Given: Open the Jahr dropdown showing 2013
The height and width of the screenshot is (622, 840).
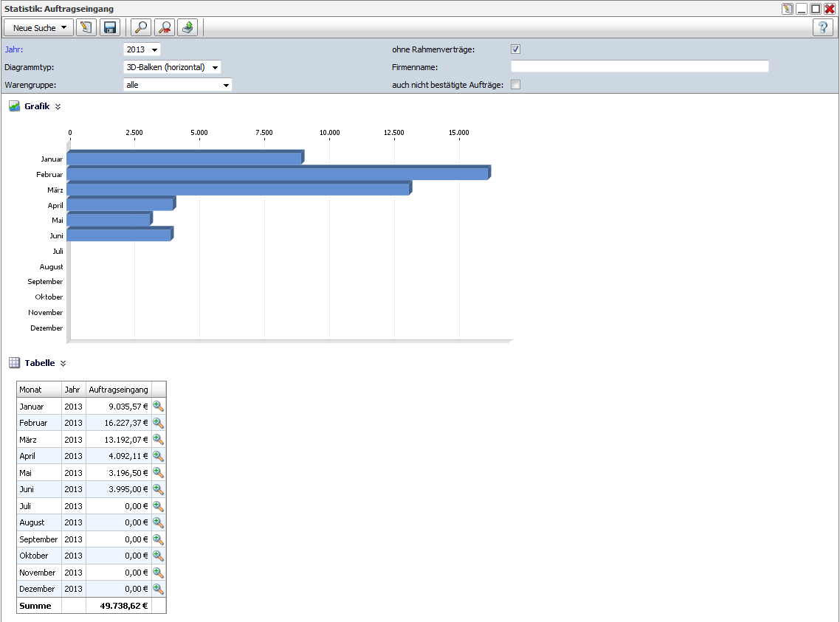Looking at the screenshot, I should point(142,49).
